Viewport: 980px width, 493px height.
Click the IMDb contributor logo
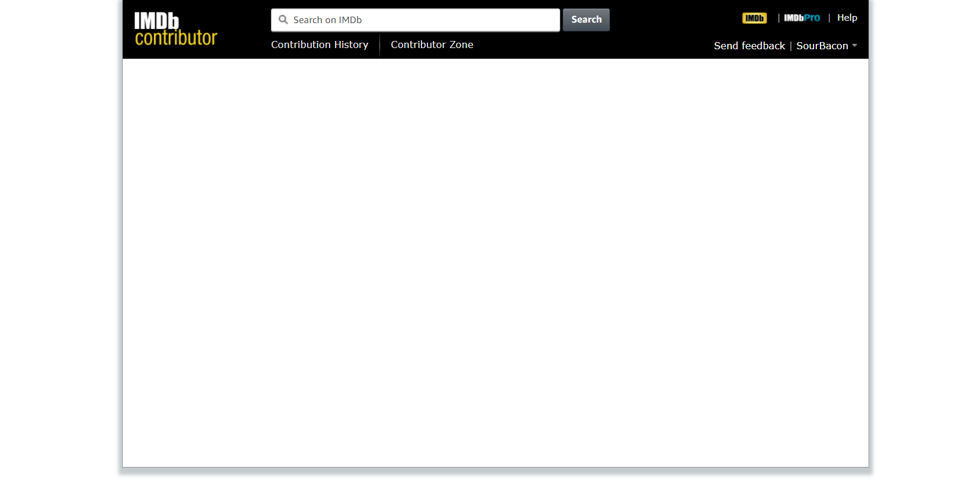175,29
